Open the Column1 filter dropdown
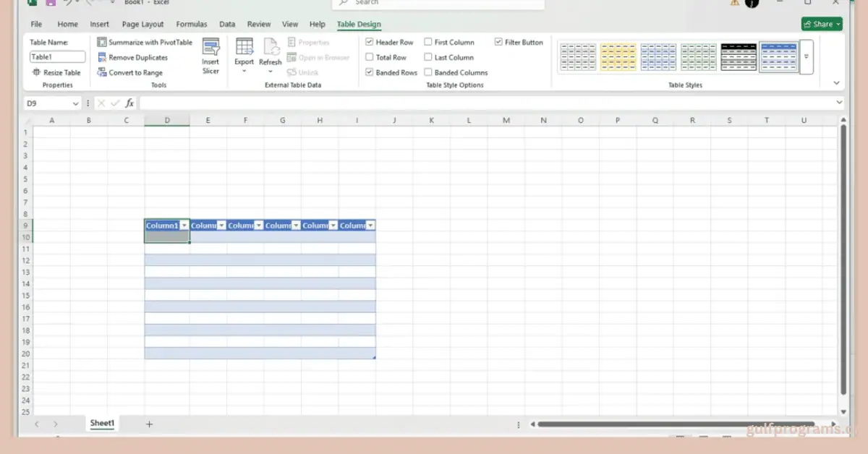Viewport: 868px width, 454px height. click(x=184, y=226)
